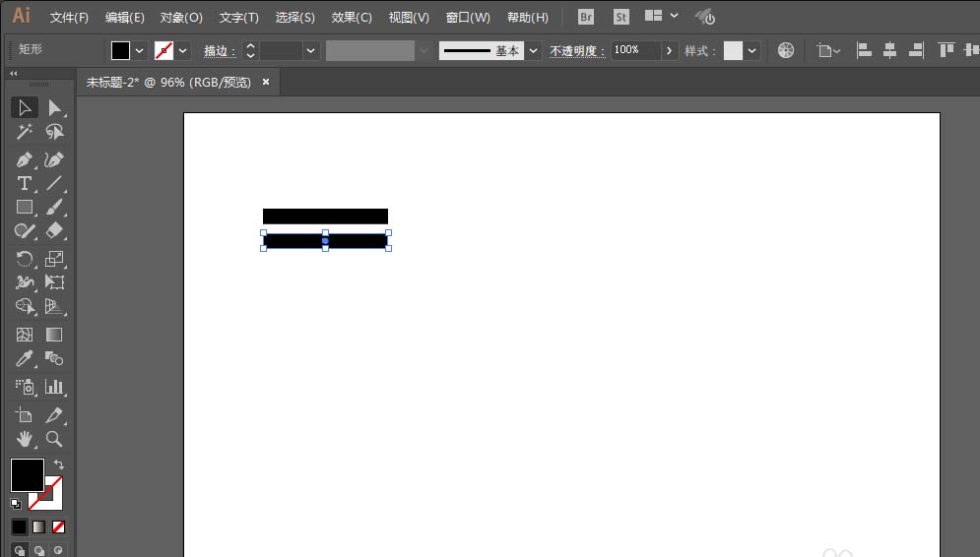Open the 基本 brush definition dropdown
The width and height of the screenshot is (980, 557).
(x=533, y=51)
